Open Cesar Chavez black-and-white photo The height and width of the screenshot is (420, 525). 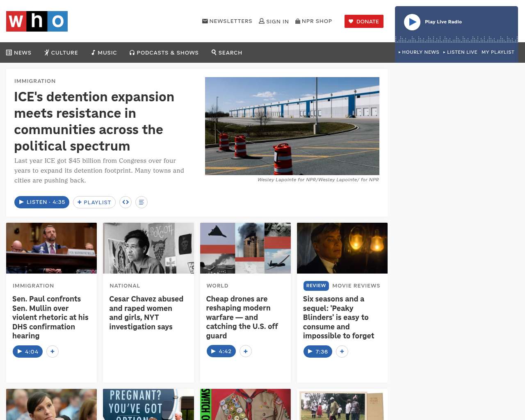click(148, 248)
